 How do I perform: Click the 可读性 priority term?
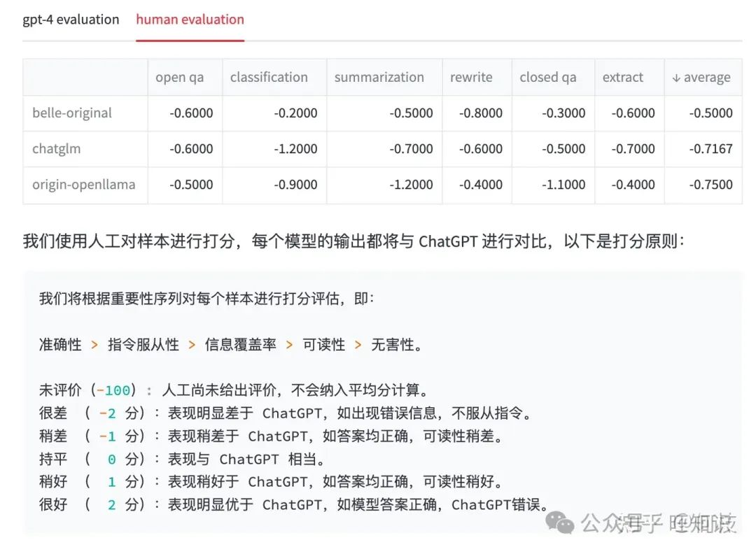323,345
